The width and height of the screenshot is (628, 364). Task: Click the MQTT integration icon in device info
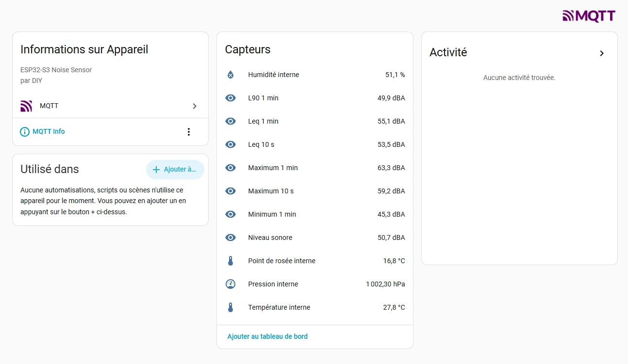click(26, 106)
